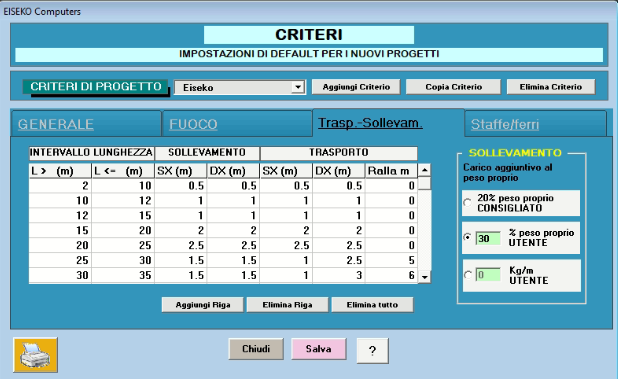Click L <= cell with value 12
Screen dimensions: 618x379
(123, 201)
